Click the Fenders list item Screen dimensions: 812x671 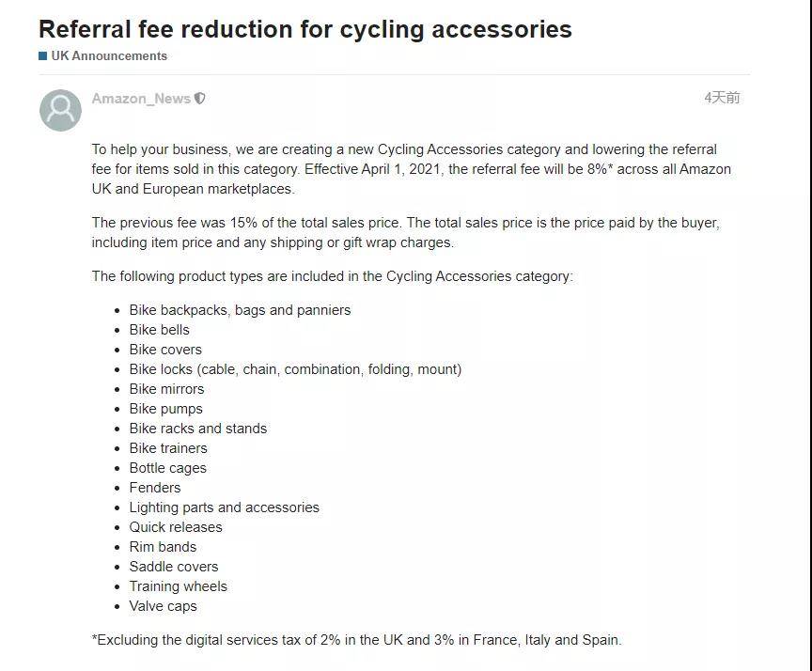coord(155,488)
